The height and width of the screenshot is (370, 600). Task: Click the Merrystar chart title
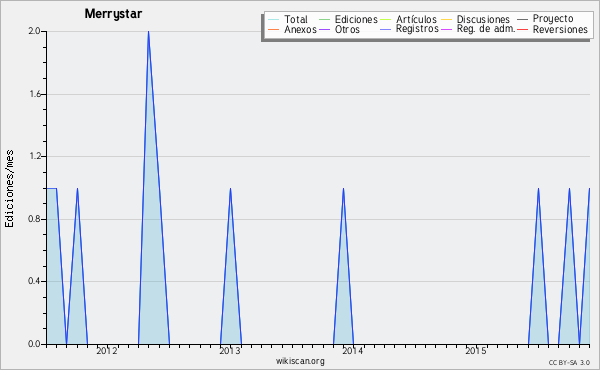(113, 14)
